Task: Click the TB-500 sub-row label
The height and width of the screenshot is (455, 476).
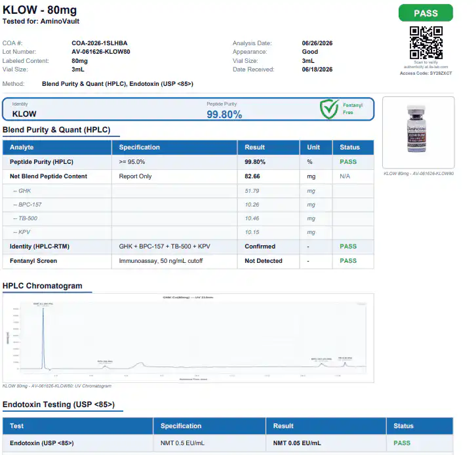Action: click(25, 218)
